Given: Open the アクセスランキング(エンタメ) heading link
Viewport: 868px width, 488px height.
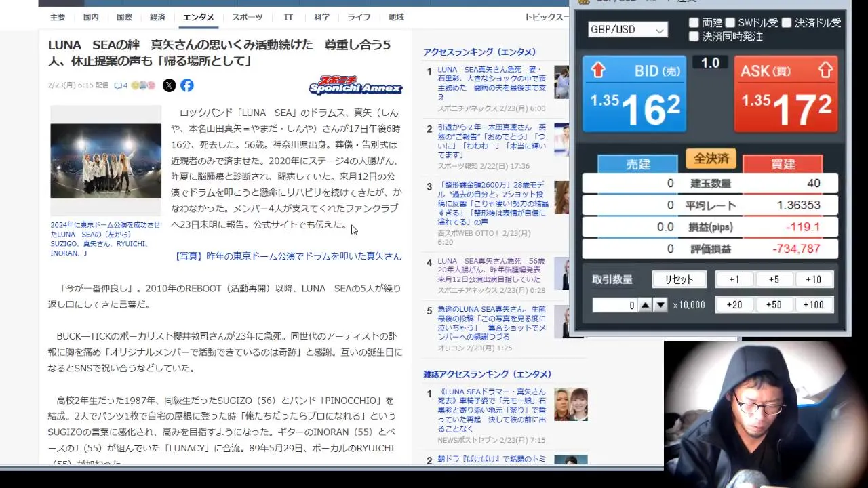Looking at the screenshot, I should click(x=479, y=52).
